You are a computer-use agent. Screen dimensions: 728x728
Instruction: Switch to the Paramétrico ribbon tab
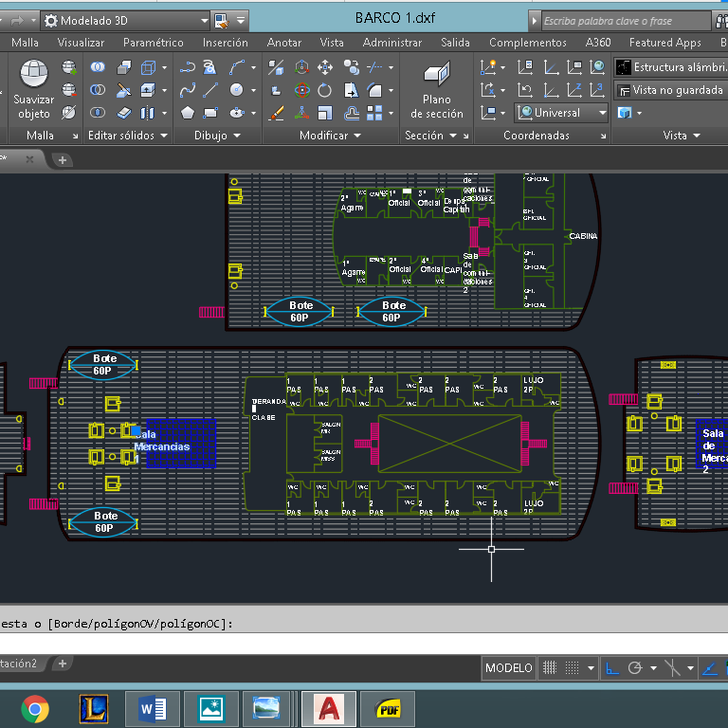click(x=154, y=43)
